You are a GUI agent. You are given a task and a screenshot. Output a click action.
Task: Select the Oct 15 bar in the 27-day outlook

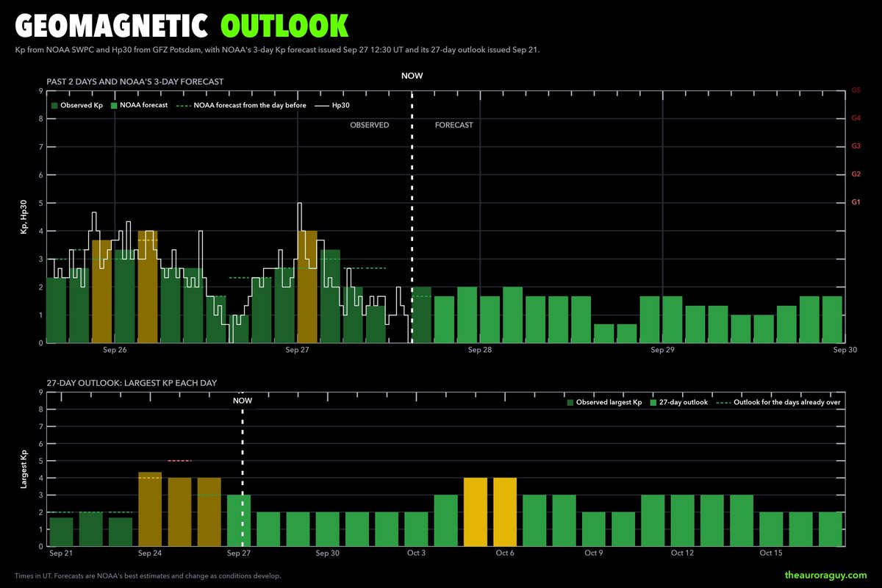pos(771,528)
